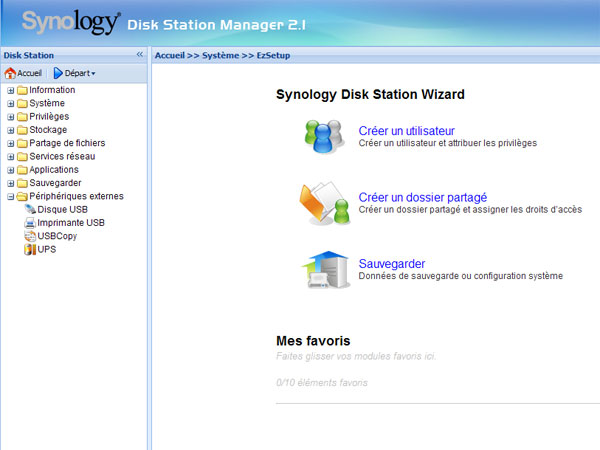
Task: Click the Imprimante USB printer icon
Action: [30, 223]
